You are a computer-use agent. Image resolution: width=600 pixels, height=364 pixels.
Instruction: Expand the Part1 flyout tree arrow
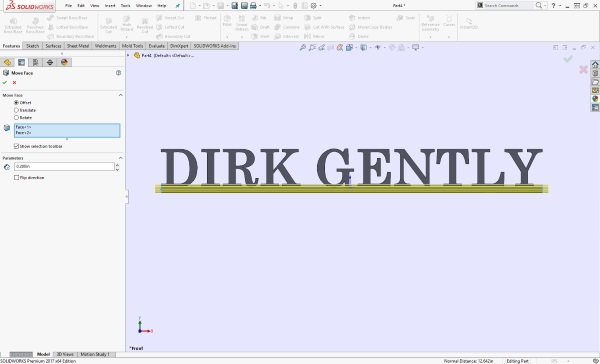point(128,55)
